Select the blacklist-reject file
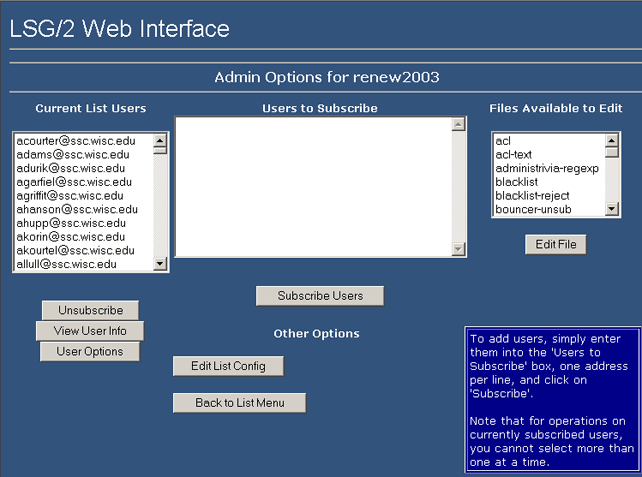This screenshot has height=477, width=642. point(549,196)
